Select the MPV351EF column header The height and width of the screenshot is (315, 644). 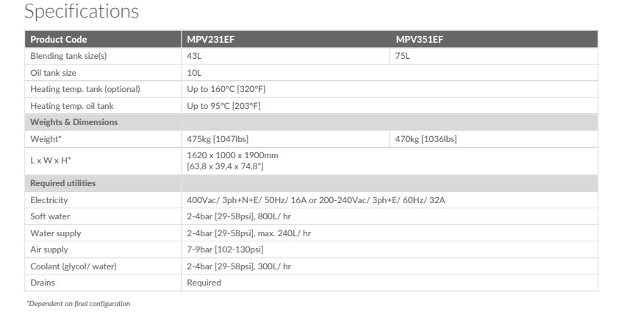[x=420, y=39]
